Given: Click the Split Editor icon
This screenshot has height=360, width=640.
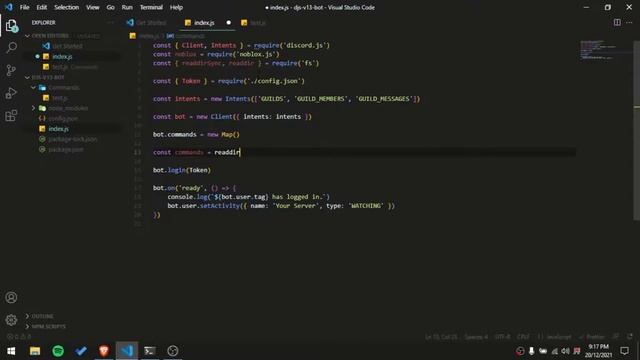Looking at the screenshot, I should [x=617, y=22].
